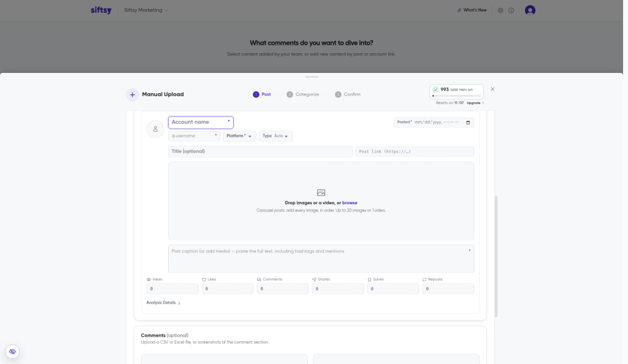Open the Type Auto dropdown
This screenshot has width=628, height=364.
pyautogui.click(x=275, y=136)
